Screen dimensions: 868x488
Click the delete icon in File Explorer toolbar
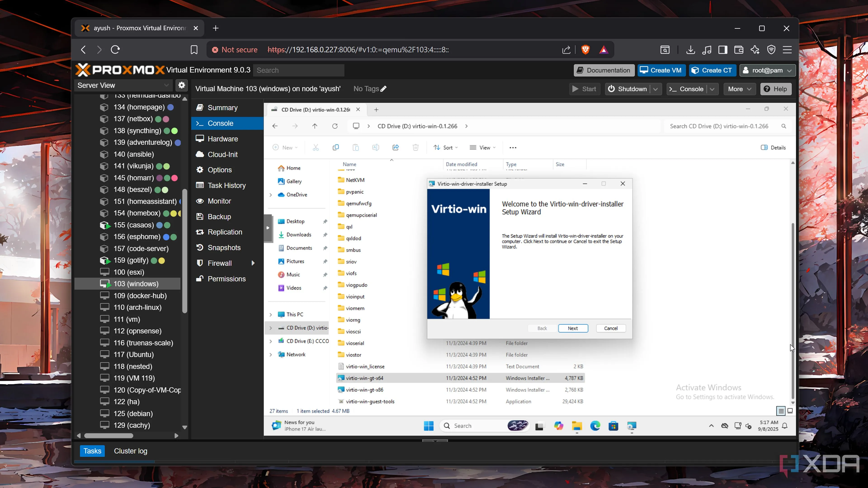[415, 148]
